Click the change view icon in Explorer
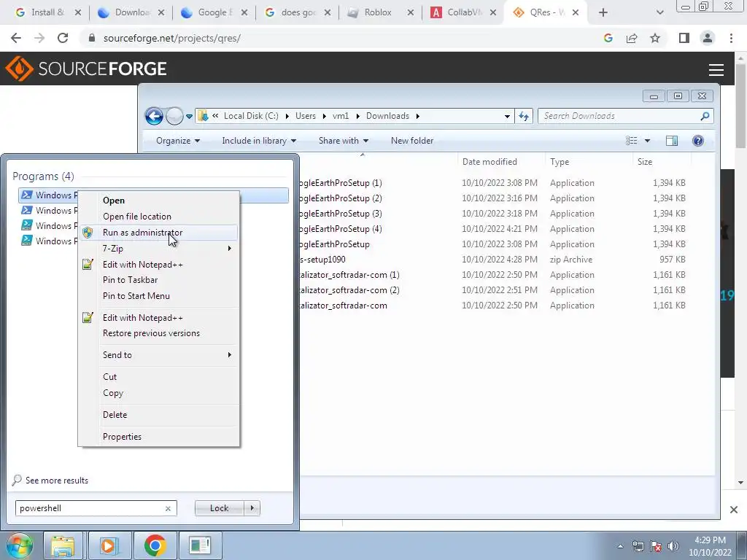 tap(631, 141)
